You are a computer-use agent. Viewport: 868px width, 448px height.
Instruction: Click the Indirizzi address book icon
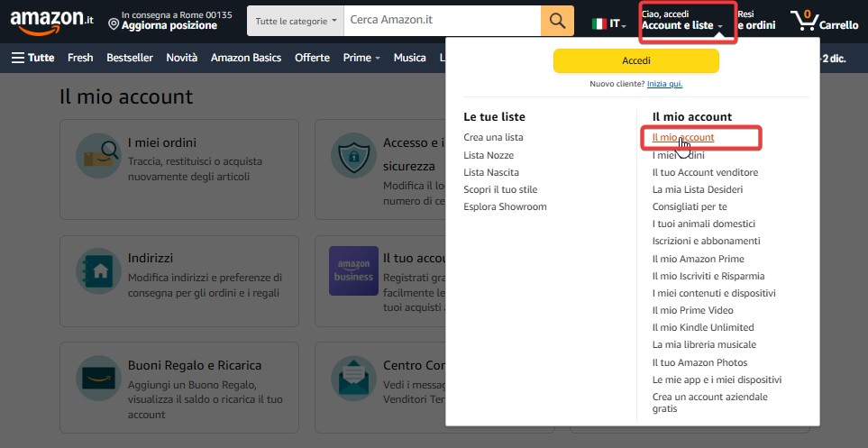pyautogui.click(x=96, y=270)
